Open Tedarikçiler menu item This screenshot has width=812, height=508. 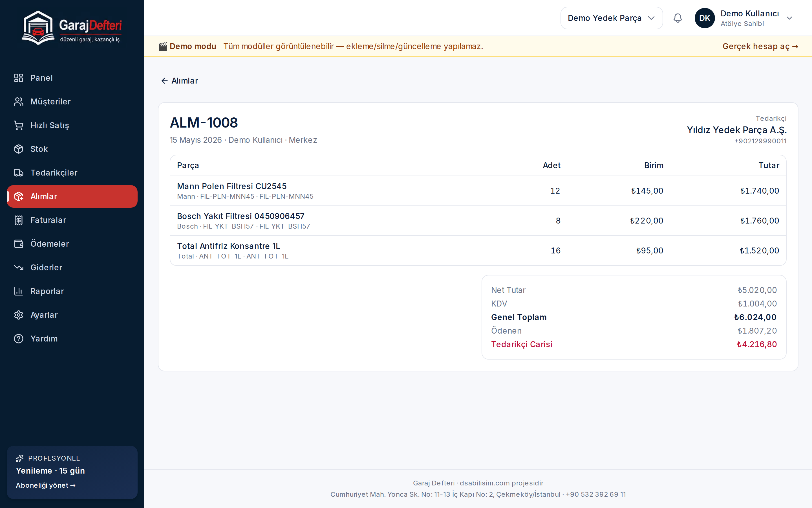click(x=72, y=173)
